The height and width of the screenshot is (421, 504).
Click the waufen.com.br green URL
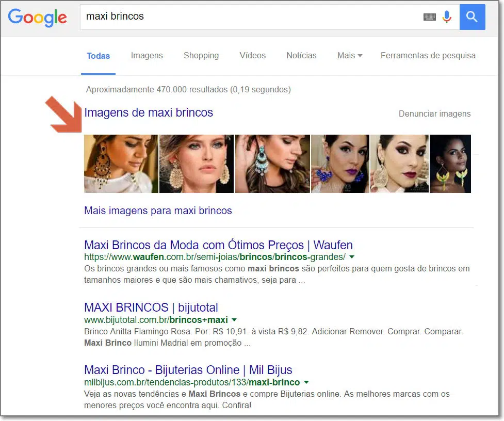[x=215, y=257]
